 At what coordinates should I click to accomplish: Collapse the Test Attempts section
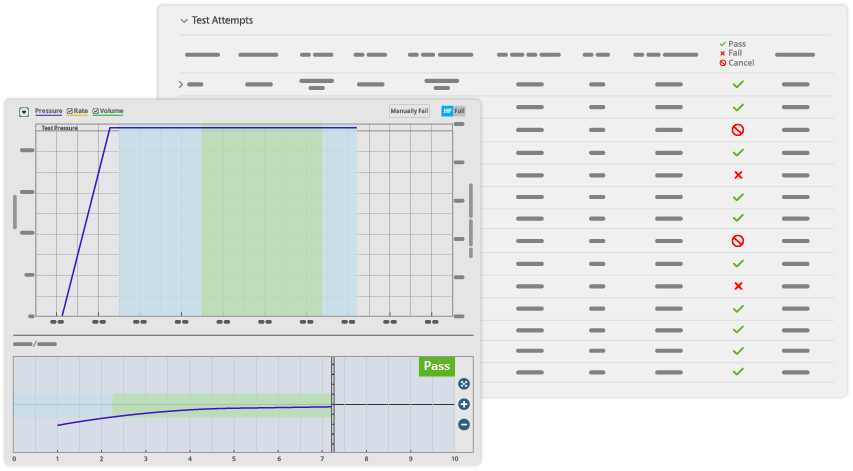(x=184, y=21)
